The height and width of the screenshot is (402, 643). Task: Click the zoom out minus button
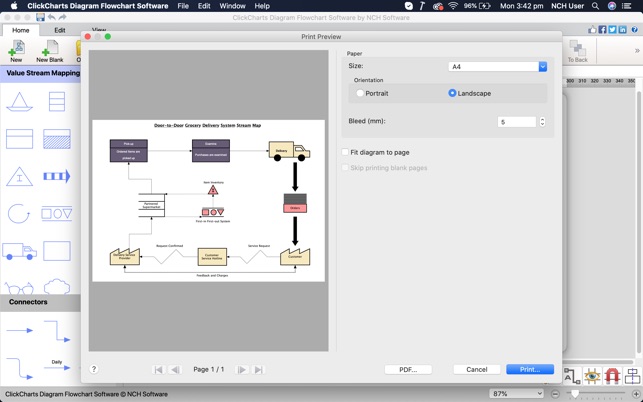click(x=555, y=394)
